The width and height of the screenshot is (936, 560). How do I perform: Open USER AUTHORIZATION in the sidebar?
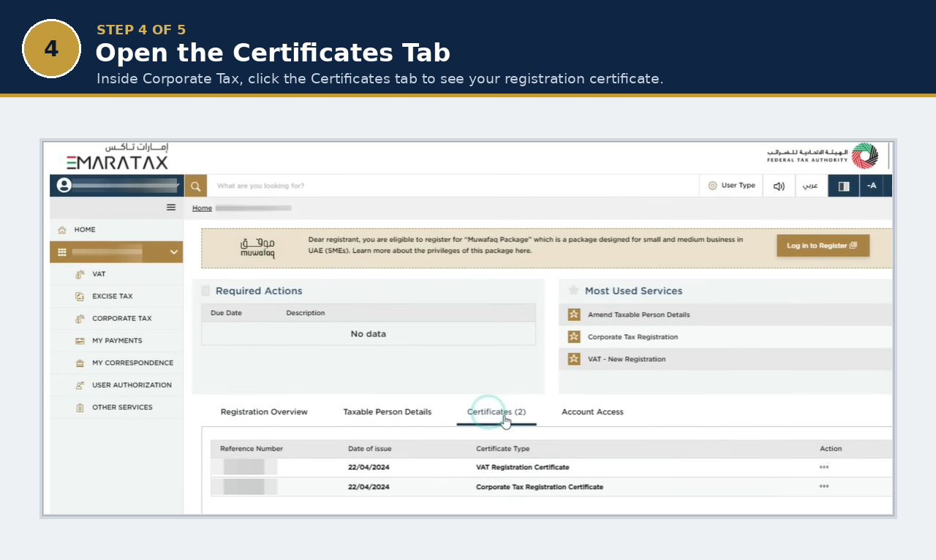coord(132,385)
